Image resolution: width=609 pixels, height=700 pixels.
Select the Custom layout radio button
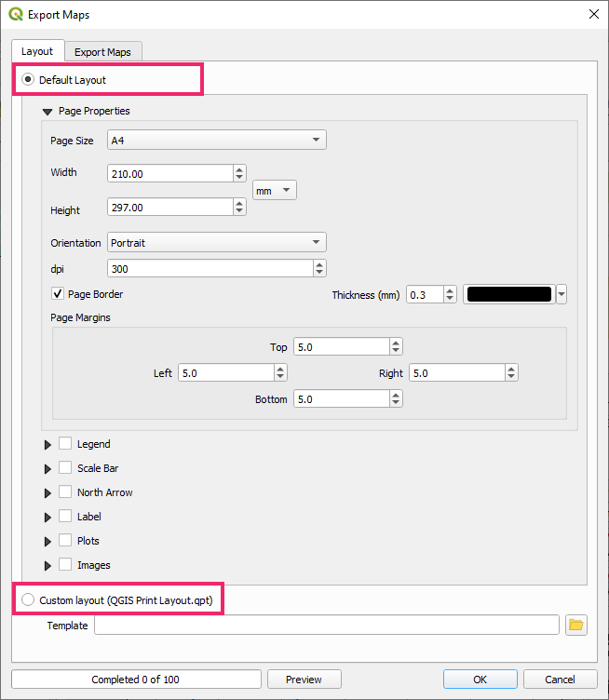(x=28, y=600)
